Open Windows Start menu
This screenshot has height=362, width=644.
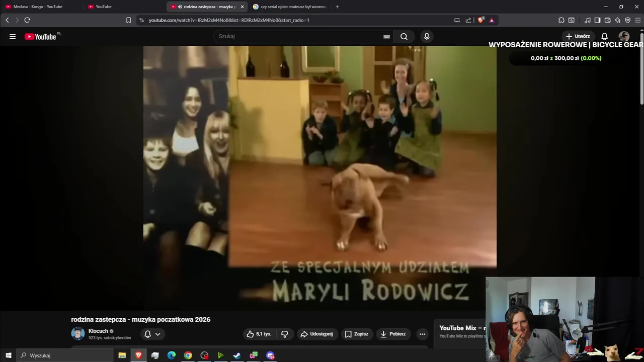click(8, 355)
